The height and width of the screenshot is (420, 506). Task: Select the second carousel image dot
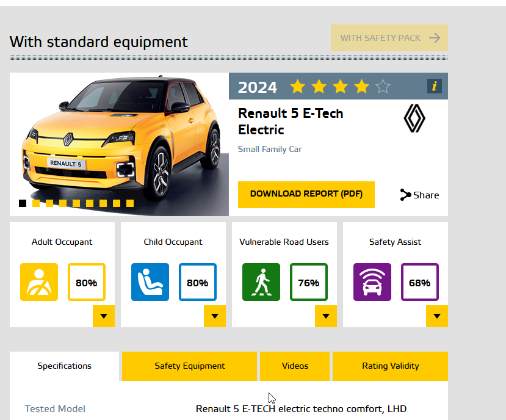tap(36, 203)
